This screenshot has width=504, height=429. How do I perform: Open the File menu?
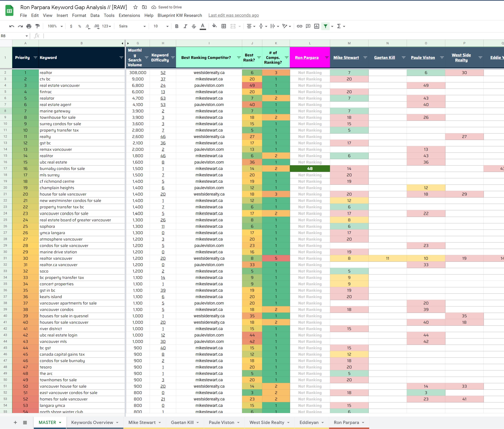23,15
